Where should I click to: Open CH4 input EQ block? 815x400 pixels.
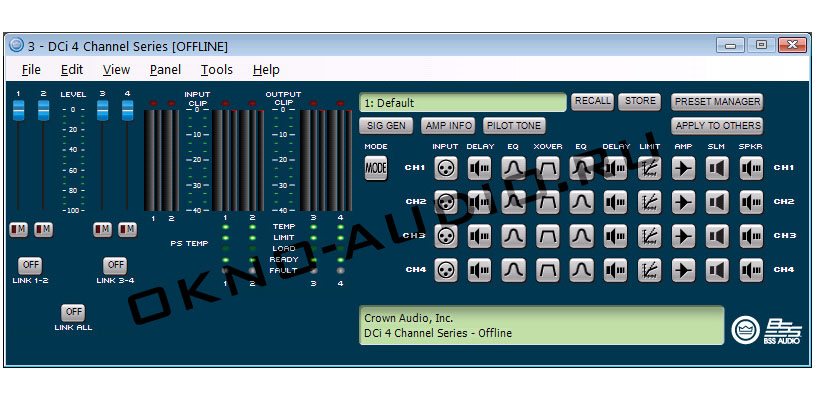coord(514,270)
